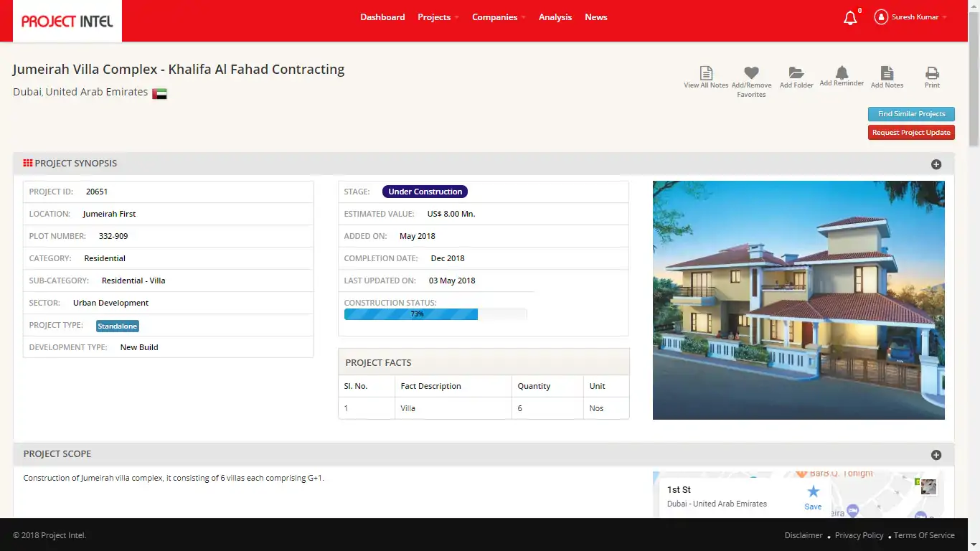The image size is (980, 551).
Task: Expand the Suresh Kumar account menu
Action: click(x=920, y=17)
